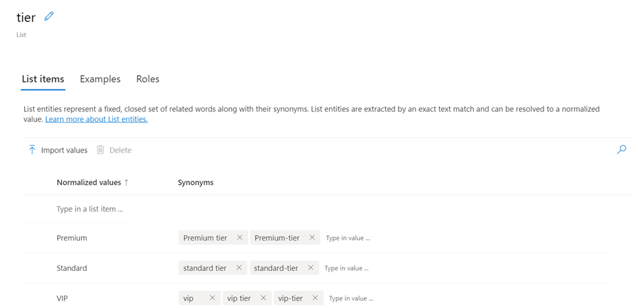Screen dimensions: 644x308
Task: Click synonym input field for Standard row
Action: [347, 269]
